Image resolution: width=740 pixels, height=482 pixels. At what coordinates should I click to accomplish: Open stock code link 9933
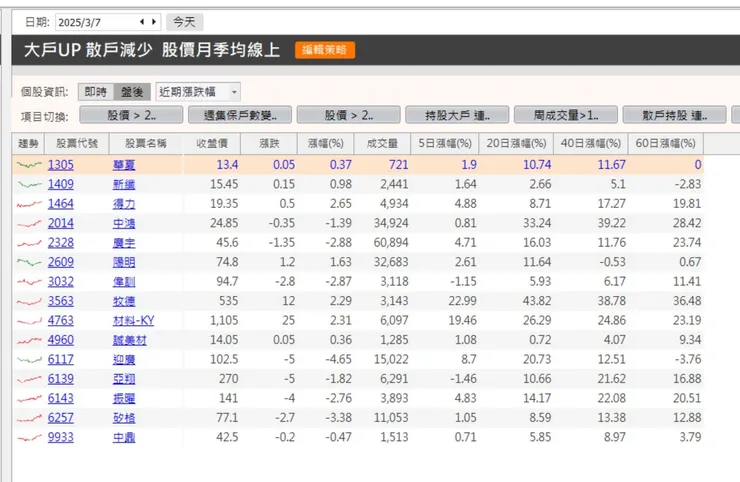coord(60,438)
